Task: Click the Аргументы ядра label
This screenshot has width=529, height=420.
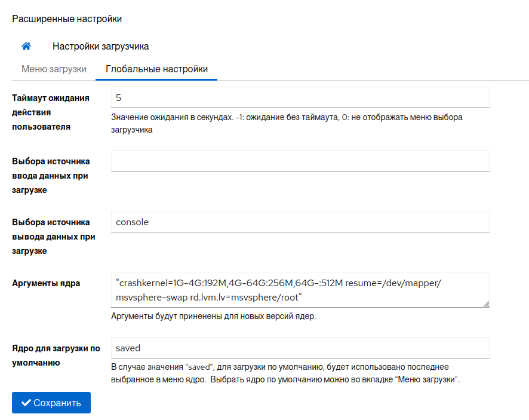Action: [46, 283]
